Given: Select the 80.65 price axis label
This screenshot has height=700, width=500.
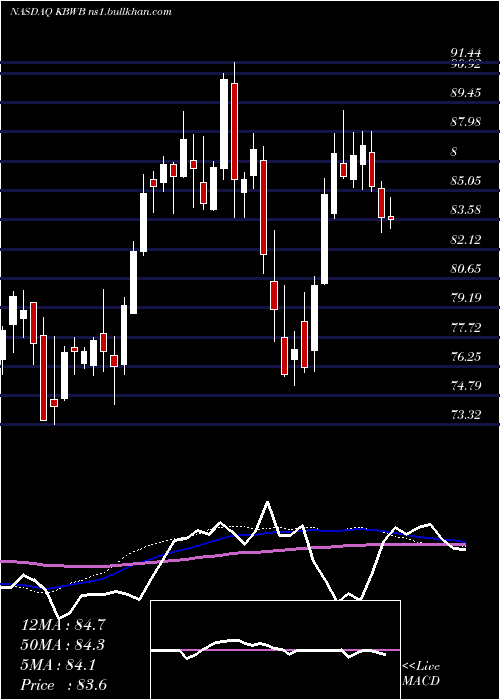Looking at the screenshot, I should click(466, 269).
